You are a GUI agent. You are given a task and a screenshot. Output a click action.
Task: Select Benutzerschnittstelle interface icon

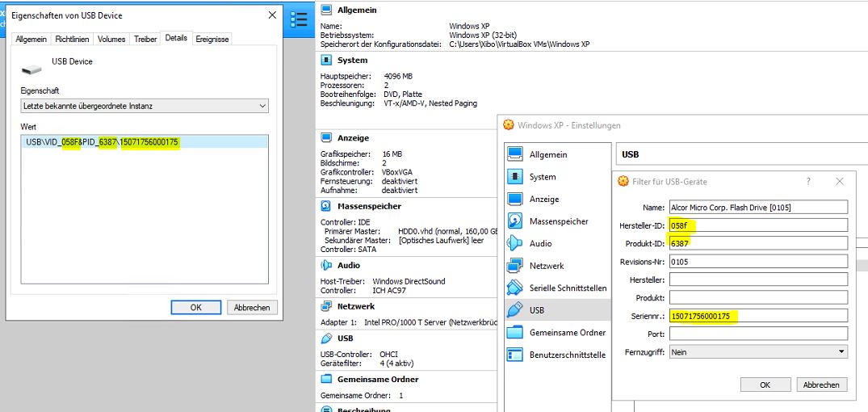click(514, 355)
